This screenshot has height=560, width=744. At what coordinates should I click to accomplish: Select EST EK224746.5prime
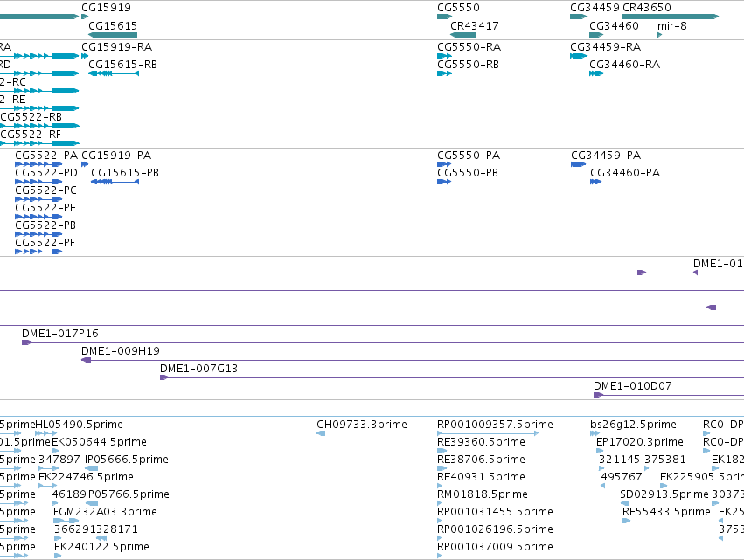tap(86, 477)
